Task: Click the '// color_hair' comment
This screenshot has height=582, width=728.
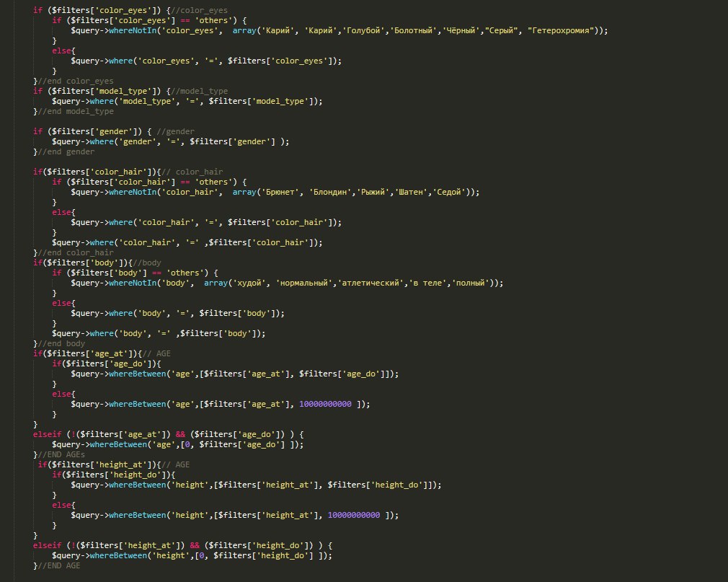Action: 192,172
